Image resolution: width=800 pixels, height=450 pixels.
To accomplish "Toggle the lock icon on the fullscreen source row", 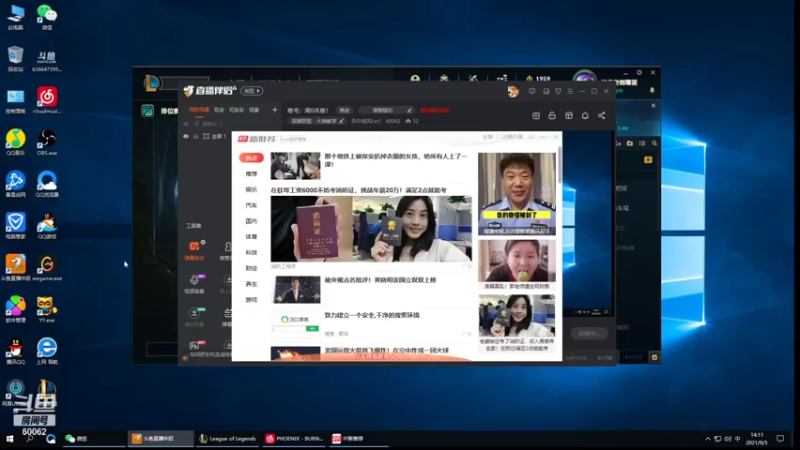I will (196, 136).
